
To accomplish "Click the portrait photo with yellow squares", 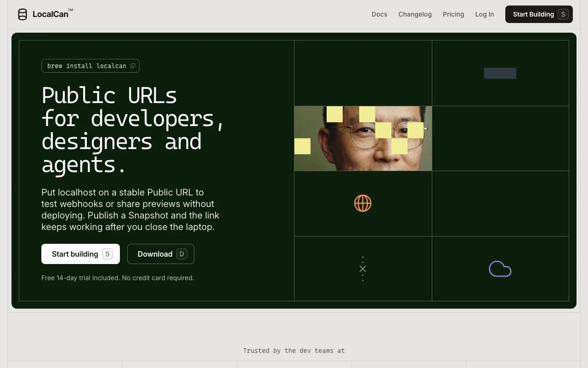I will (x=363, y=138).
